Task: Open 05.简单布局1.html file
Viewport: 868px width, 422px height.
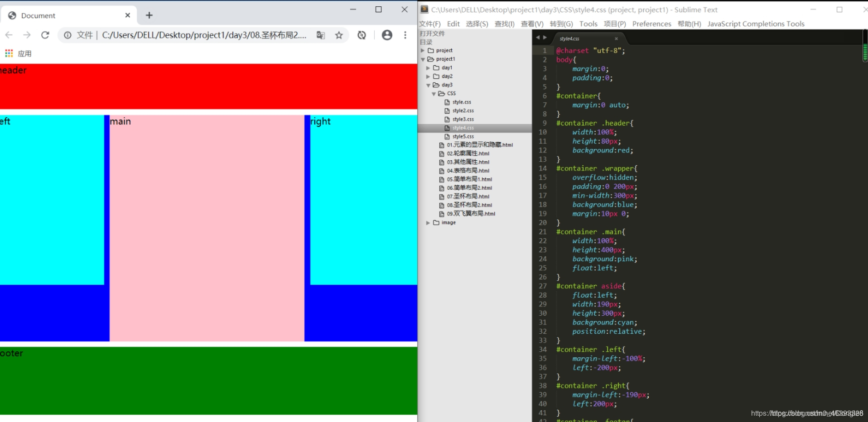Action: coord(469,179)
